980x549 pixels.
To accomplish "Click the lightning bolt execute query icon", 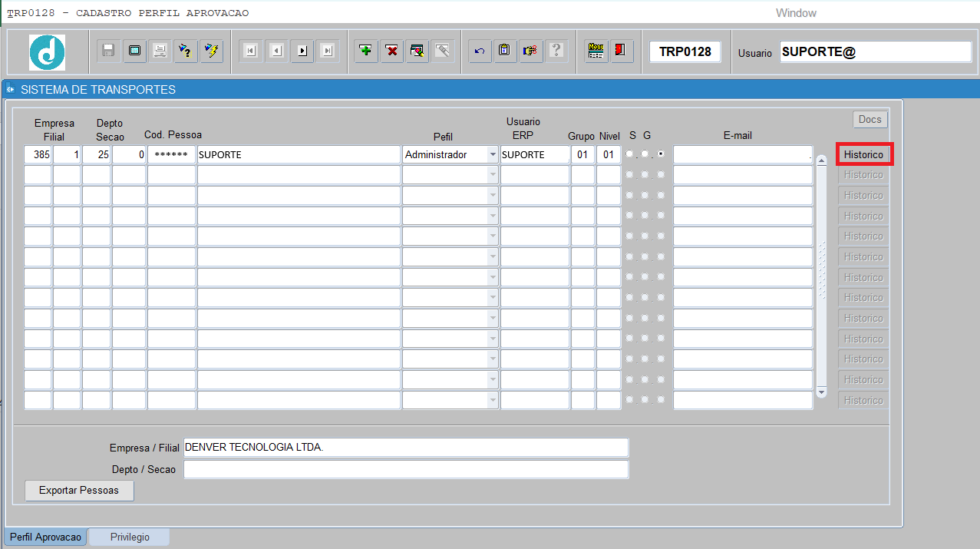I will [x=211, y=51].
